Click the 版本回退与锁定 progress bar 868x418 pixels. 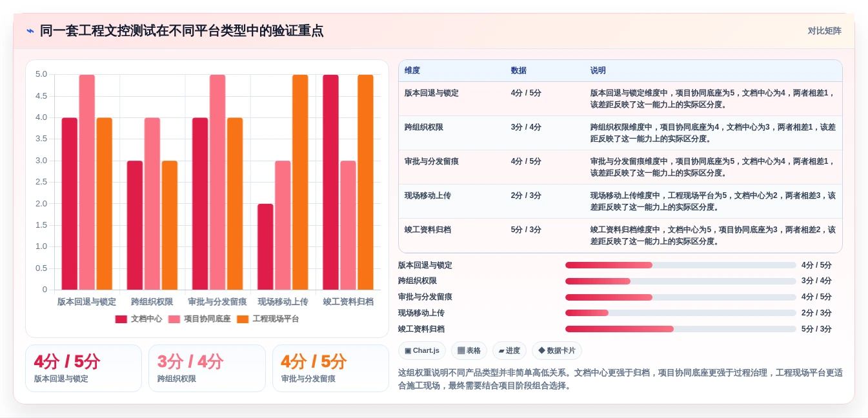click(681, 265)
